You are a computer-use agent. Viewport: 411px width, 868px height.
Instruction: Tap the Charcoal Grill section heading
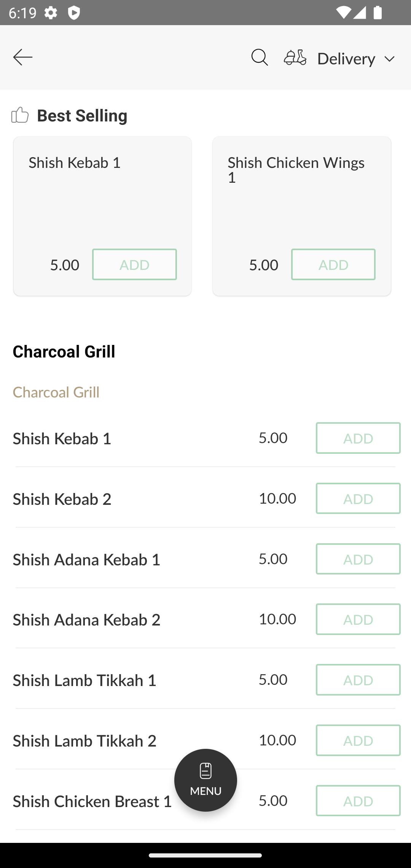coord(64,351)
